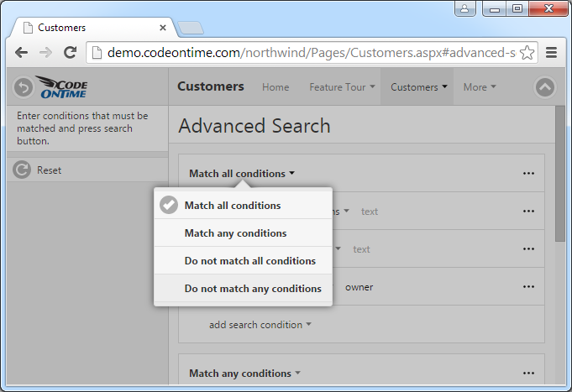Open the More navigation dropdown

click(x=480, y=87)
